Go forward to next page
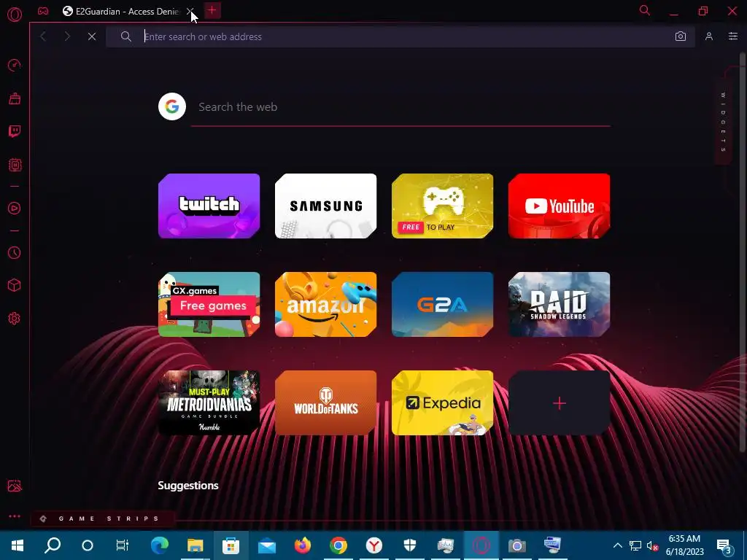The height and width of the screenshot is (560, 747). coord(67,36)
